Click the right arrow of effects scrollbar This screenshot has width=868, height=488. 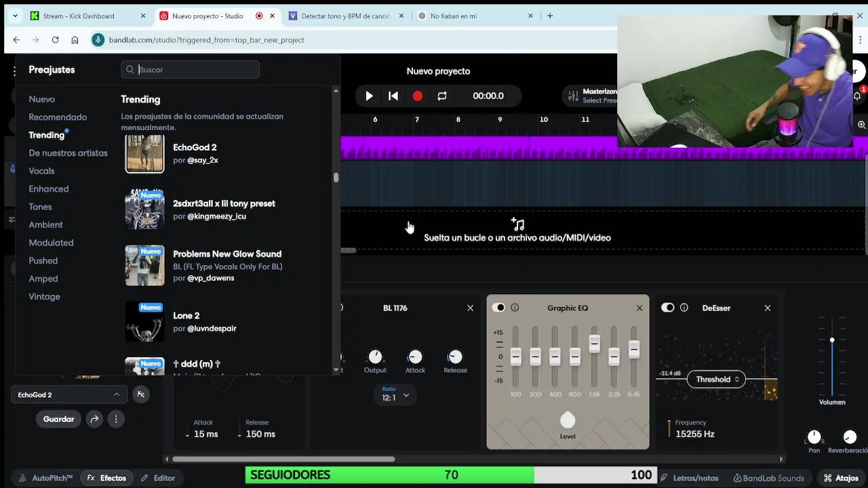(x=781, y=459)
